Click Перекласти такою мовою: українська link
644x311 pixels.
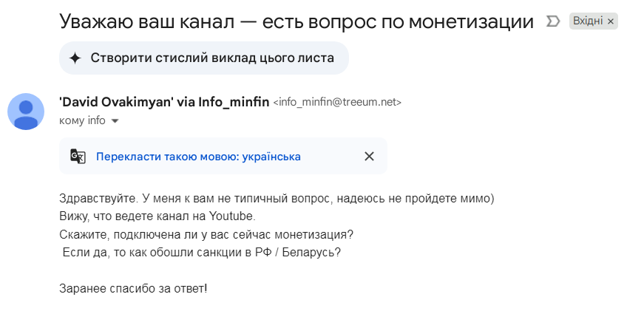[198, 157]
